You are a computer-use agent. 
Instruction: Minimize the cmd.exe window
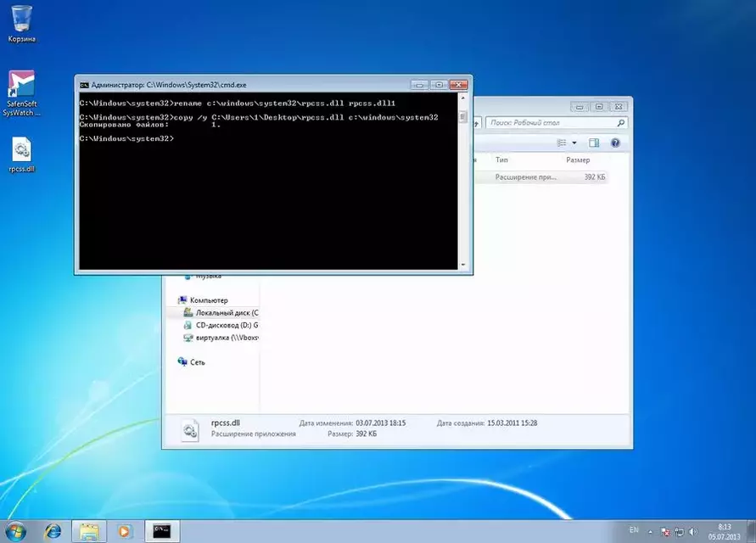419,85
